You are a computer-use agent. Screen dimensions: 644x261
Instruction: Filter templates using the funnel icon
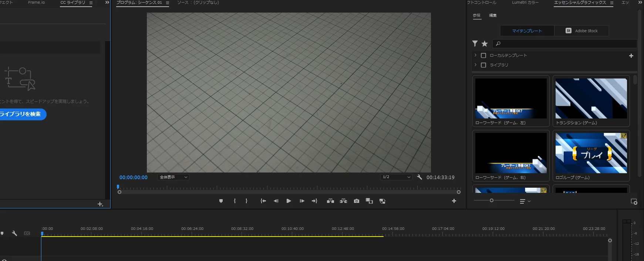point(475,44)
